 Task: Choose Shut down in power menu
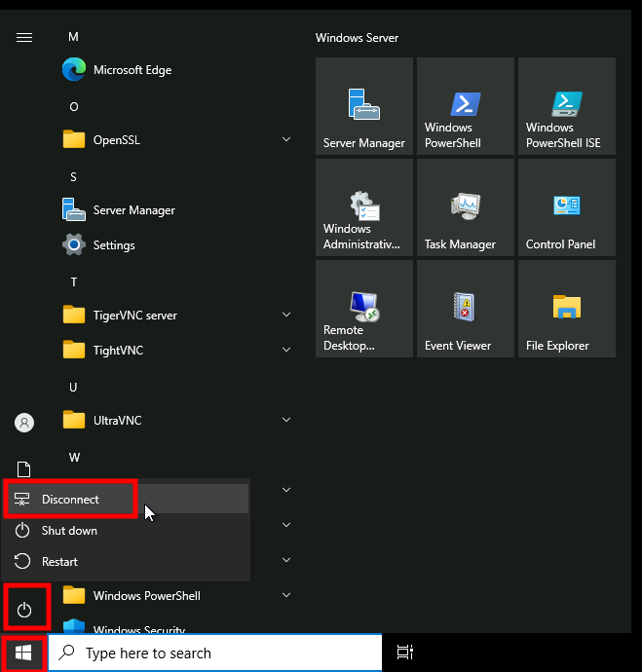pos(69,531)
